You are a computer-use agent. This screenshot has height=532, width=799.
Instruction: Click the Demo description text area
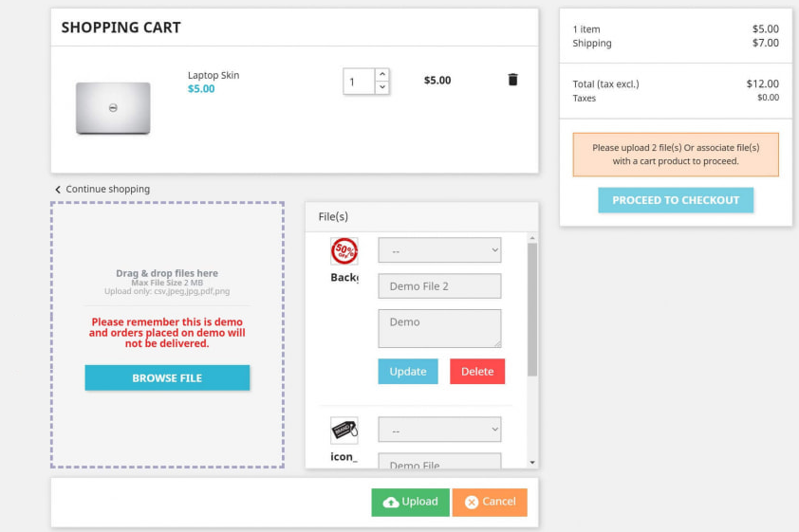point(438,328)
